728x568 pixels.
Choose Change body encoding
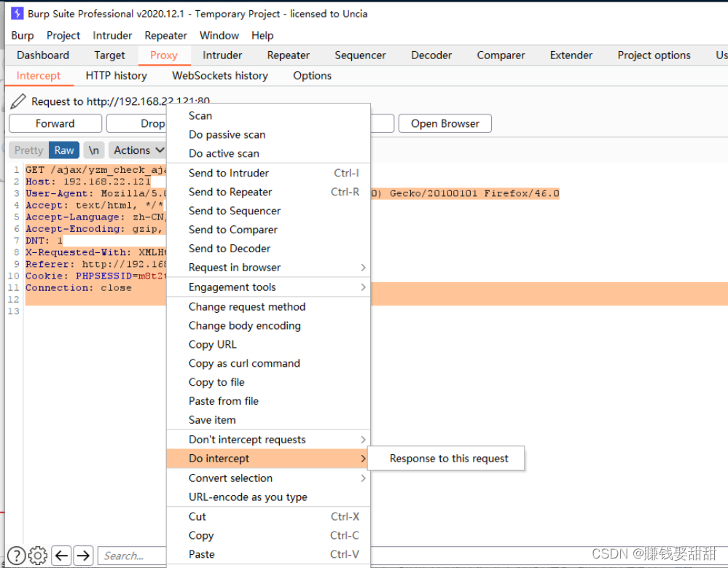268,326
